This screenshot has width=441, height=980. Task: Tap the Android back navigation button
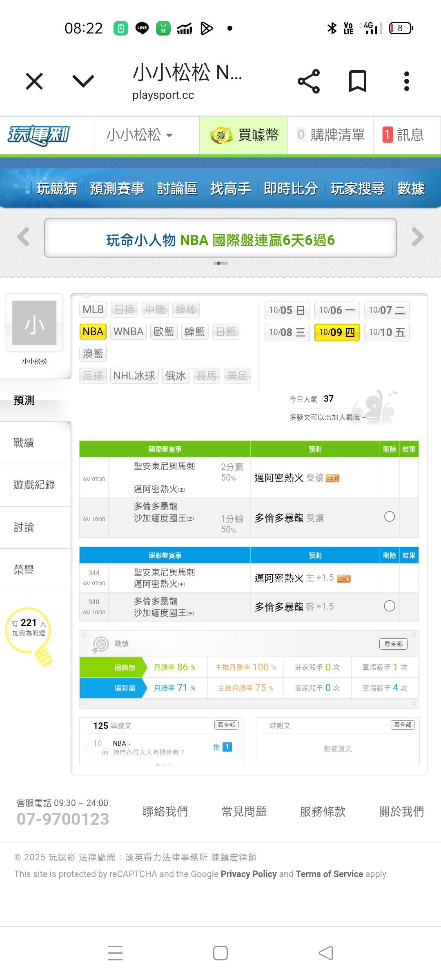tap(325, 953)
